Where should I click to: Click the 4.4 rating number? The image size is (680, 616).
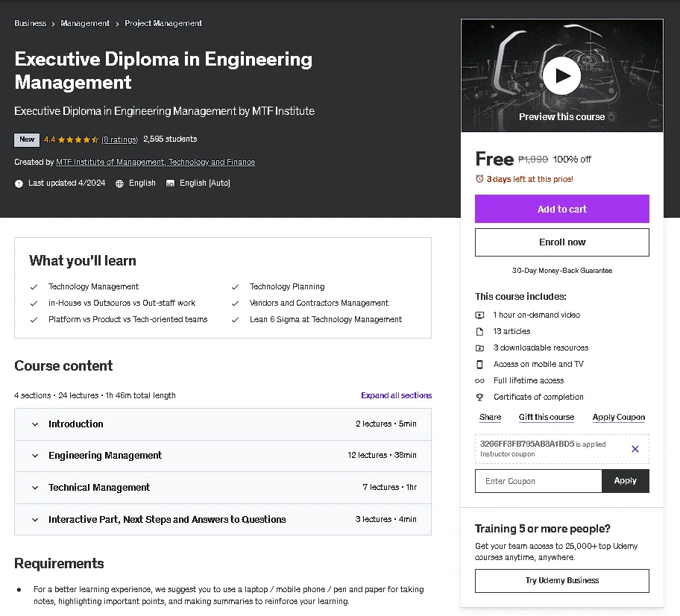[49, 139]
